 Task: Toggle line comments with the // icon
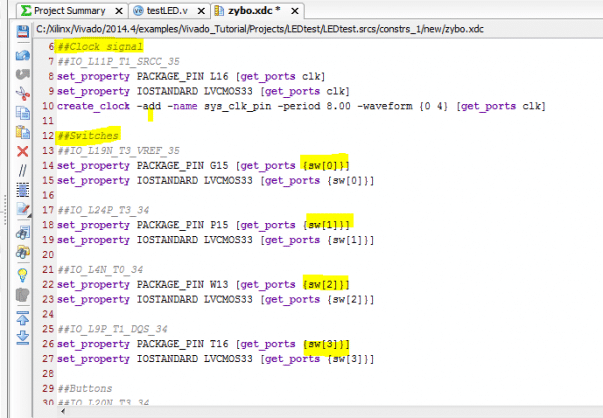(x=23, y=171)
